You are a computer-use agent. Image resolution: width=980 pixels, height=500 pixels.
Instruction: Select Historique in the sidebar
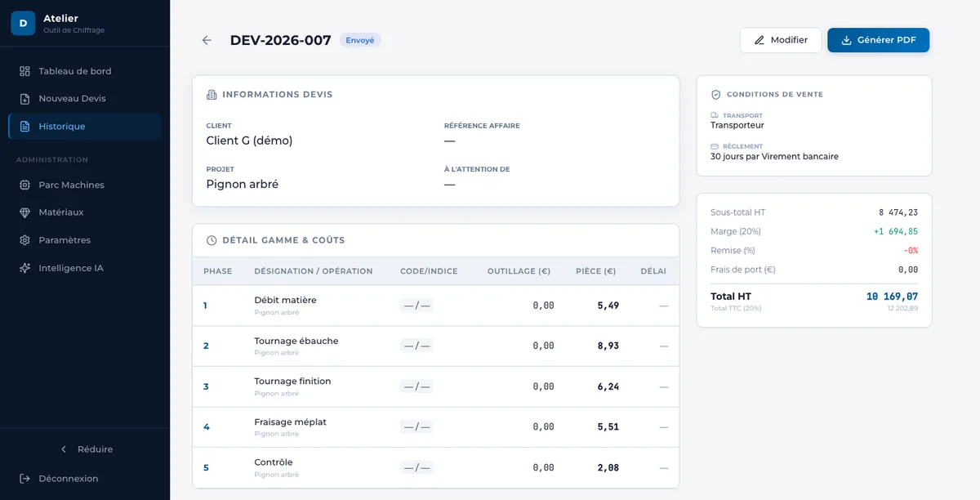[85, 127]
